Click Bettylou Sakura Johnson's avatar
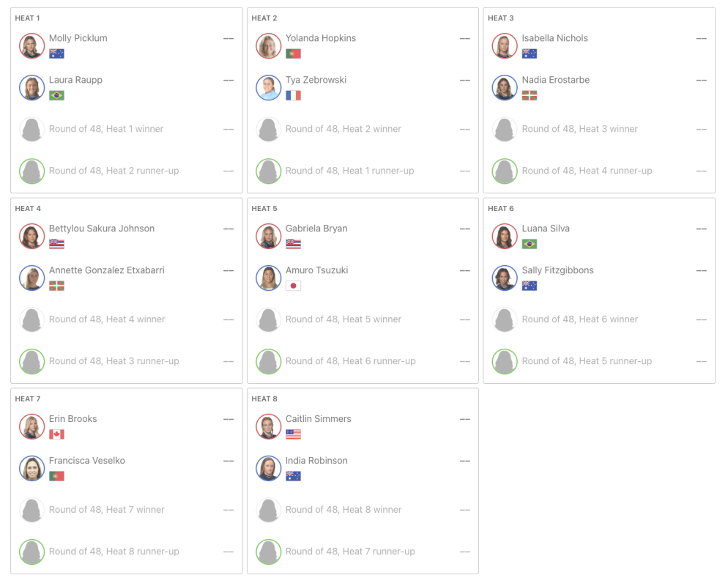Screen dimensions: 728x586 click(x=31, y=236)
